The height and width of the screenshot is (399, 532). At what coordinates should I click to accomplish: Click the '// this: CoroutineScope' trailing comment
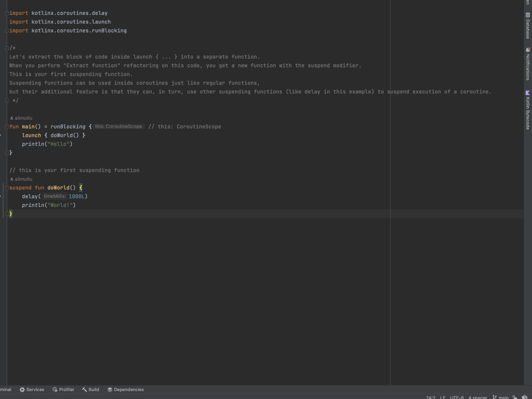pyautogui.click(x=185, y=127)
